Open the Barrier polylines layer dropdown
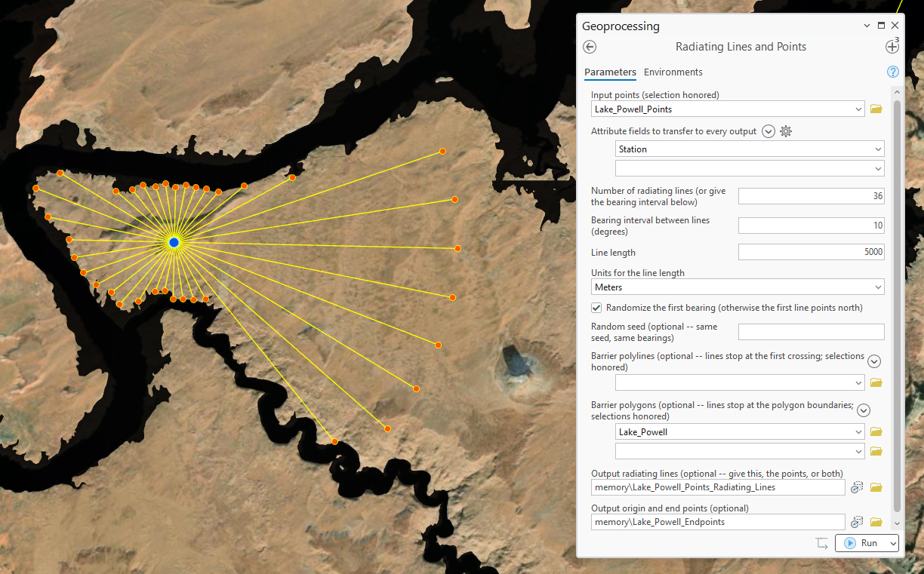Screen dimensions: 924x574 [x=859, y=383]
